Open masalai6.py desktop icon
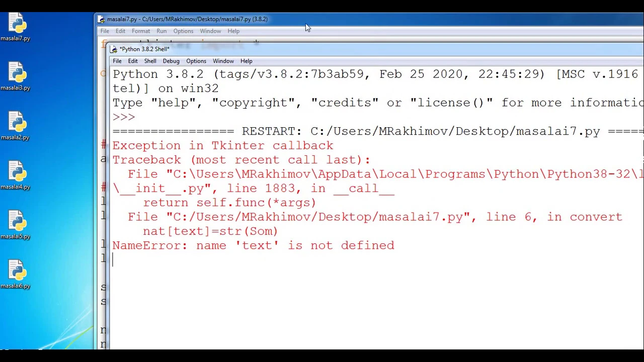Screen dimensions: 644x362 (16, 274)
